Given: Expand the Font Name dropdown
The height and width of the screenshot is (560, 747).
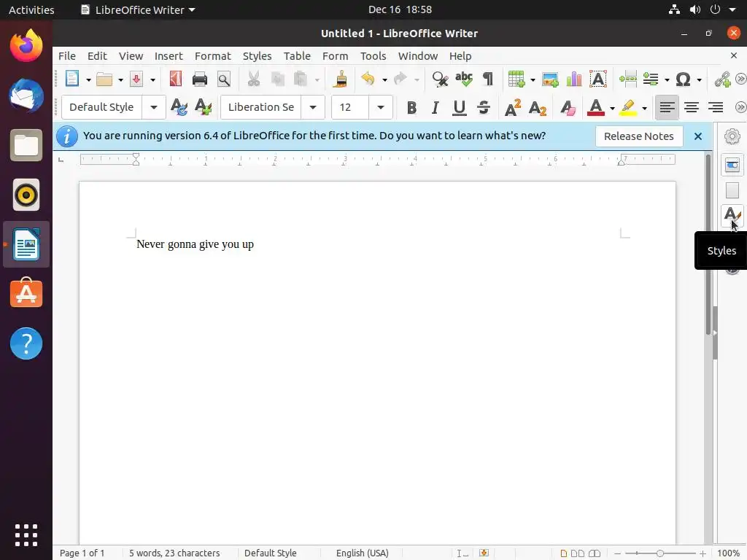Looking at the screenshot, I should click(313, 107).
